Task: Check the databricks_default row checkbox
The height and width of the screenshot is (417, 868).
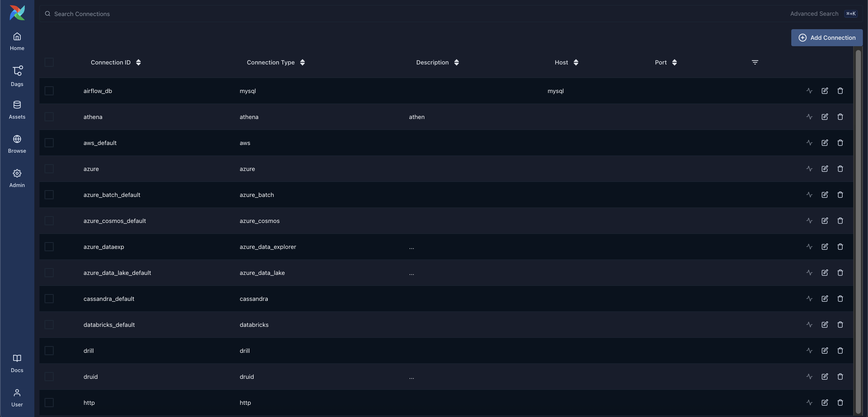Action: (49, 325)
